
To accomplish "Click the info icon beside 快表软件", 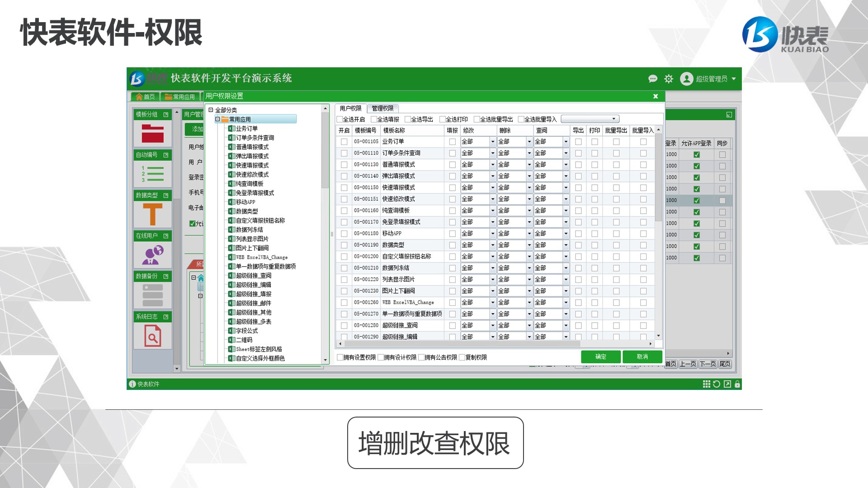I will tap(132, 384).
